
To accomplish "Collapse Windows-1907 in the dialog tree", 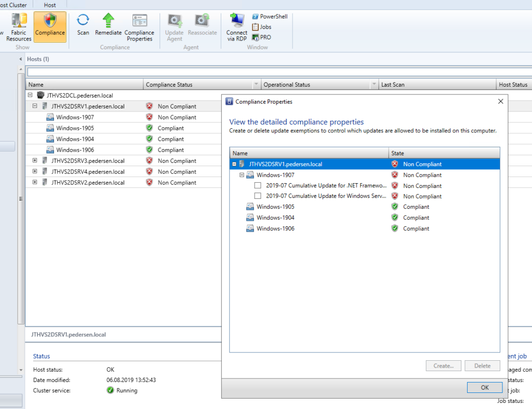I will click(242, 175).
